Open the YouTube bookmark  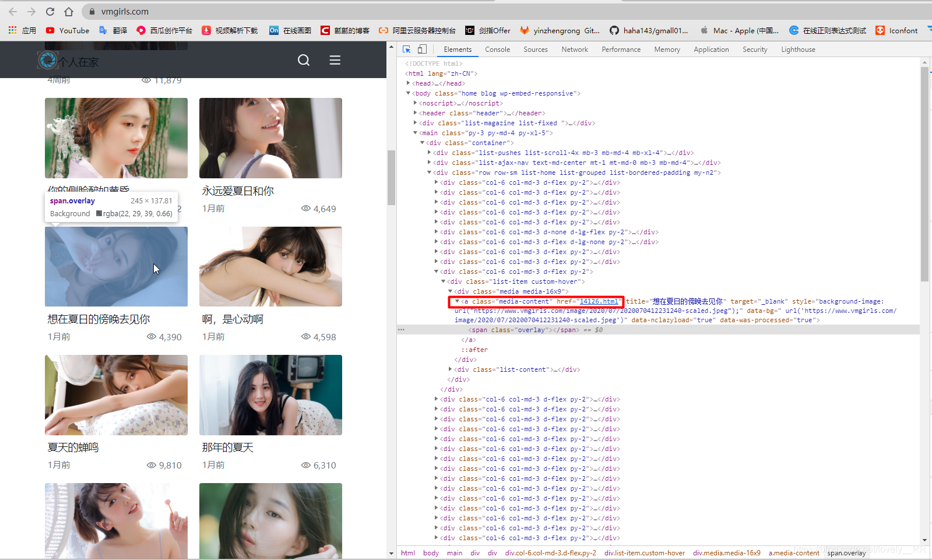(68, 30)
